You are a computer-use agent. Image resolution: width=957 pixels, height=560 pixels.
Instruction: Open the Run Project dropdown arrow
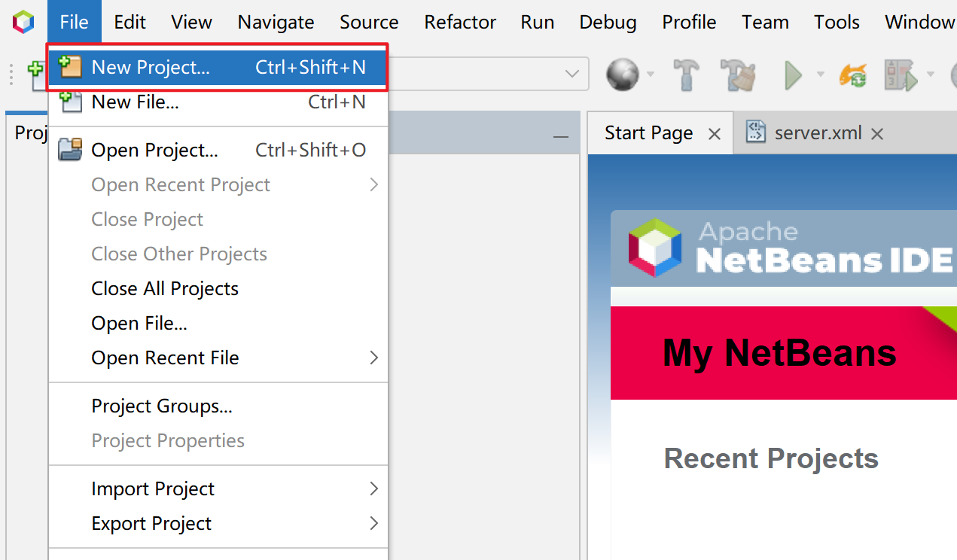click(821, 75)
